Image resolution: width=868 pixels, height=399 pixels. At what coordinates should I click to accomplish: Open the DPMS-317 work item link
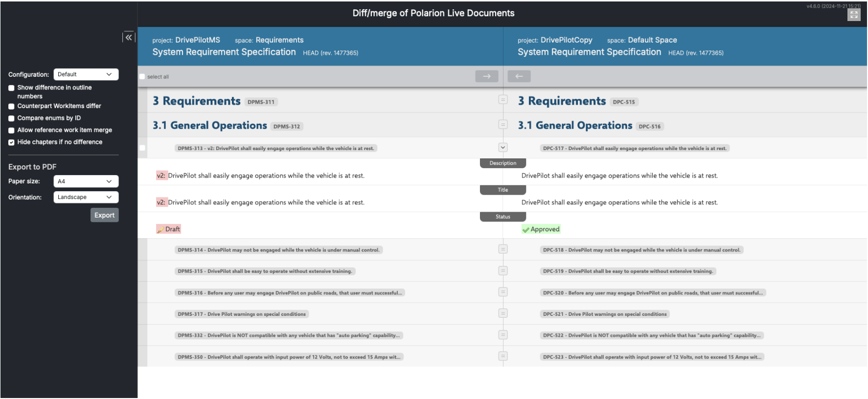242,314
